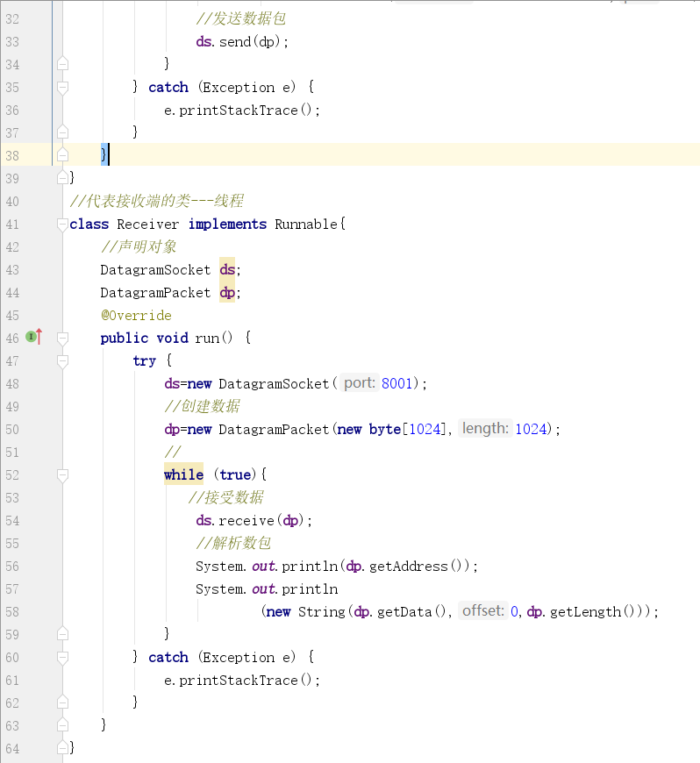Click the comment '//发送数据包'
Viewport: 700px width, 763px height.
240,19
